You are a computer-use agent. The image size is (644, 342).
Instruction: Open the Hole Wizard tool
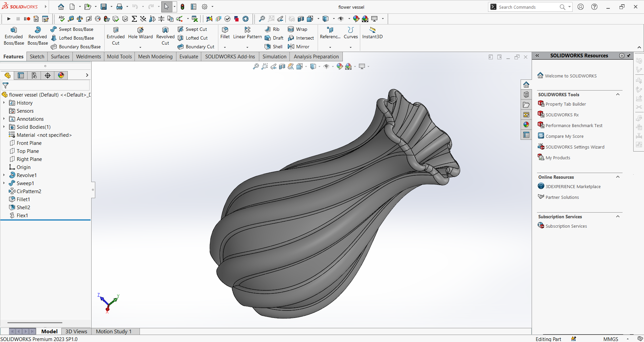coord(140,33)
